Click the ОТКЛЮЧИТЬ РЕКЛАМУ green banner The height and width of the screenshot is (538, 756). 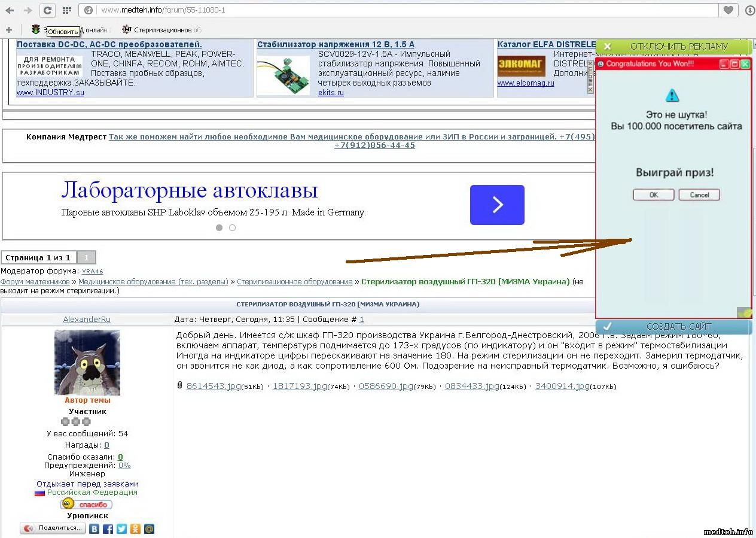(673, 47)
